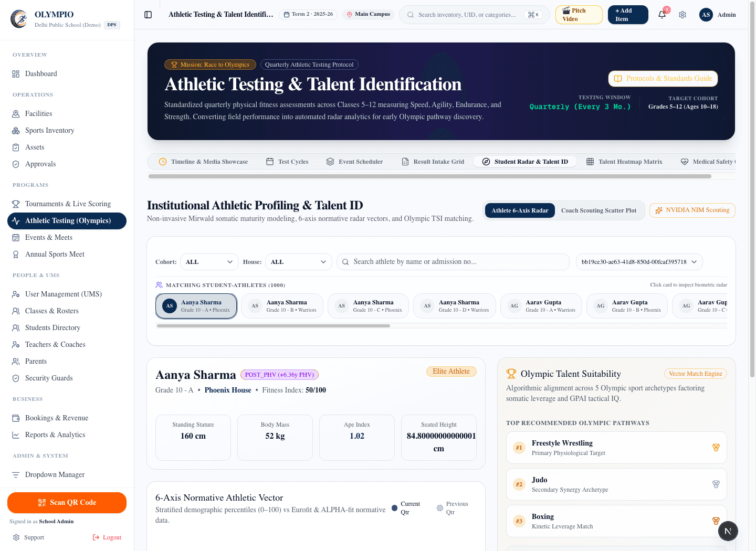Switch to Coach Scouting Scatter Plot
Image resolution: width=756 pixels, height=551 pixels.
598,210
